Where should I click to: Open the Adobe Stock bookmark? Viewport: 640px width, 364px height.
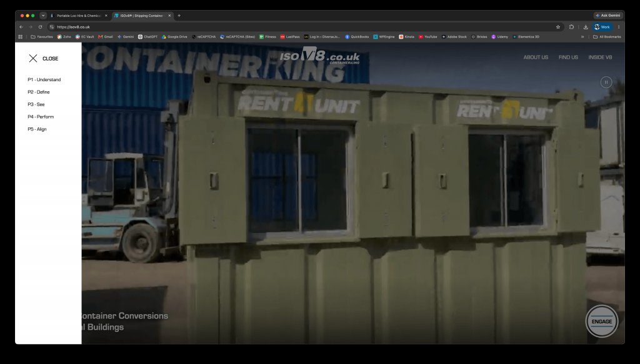tap(454, 37)
